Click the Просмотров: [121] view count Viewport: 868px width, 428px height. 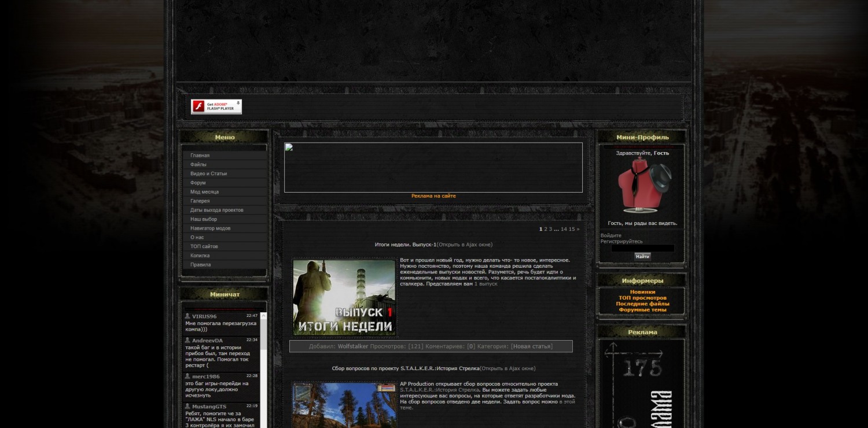tap(397, 346)
